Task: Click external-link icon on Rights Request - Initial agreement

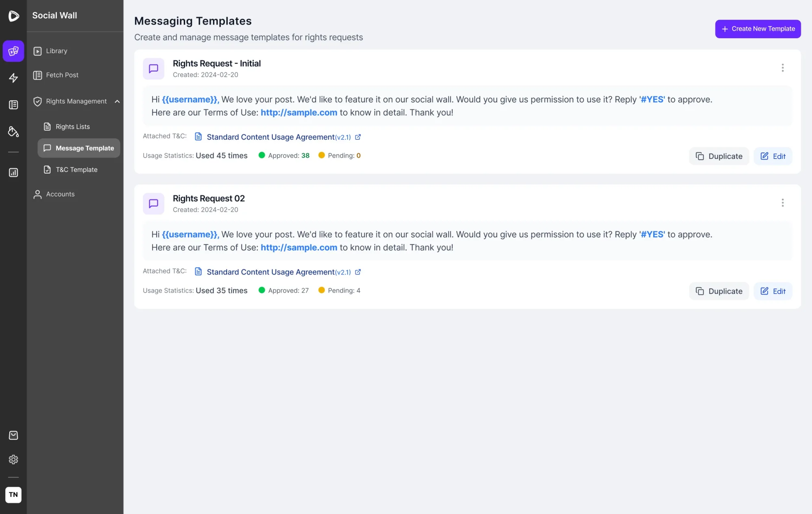Action: click(358, 137)
